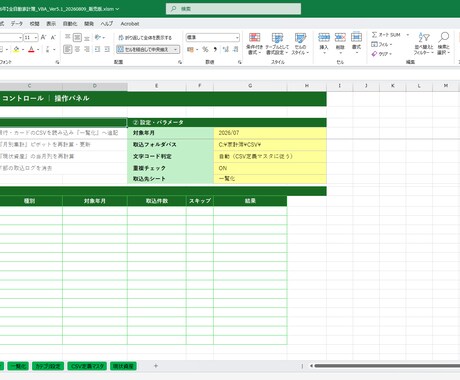Viewport: 460px width, 380px height.
Task: Expand the AutoSum dropdown arrow
Action: (407, 35)
